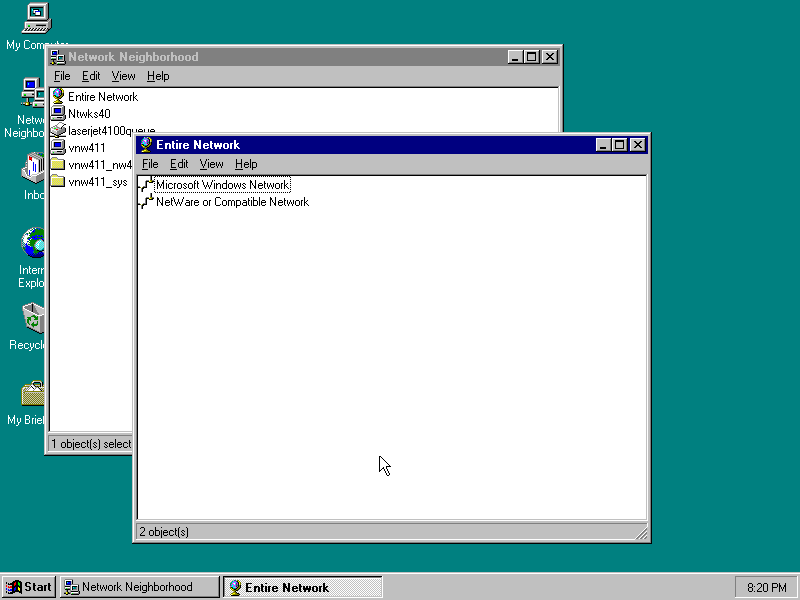The height and width of the screenshot is (600, 800).
Task: Close the Network Neighborhood window
Action: click(549, 57)
